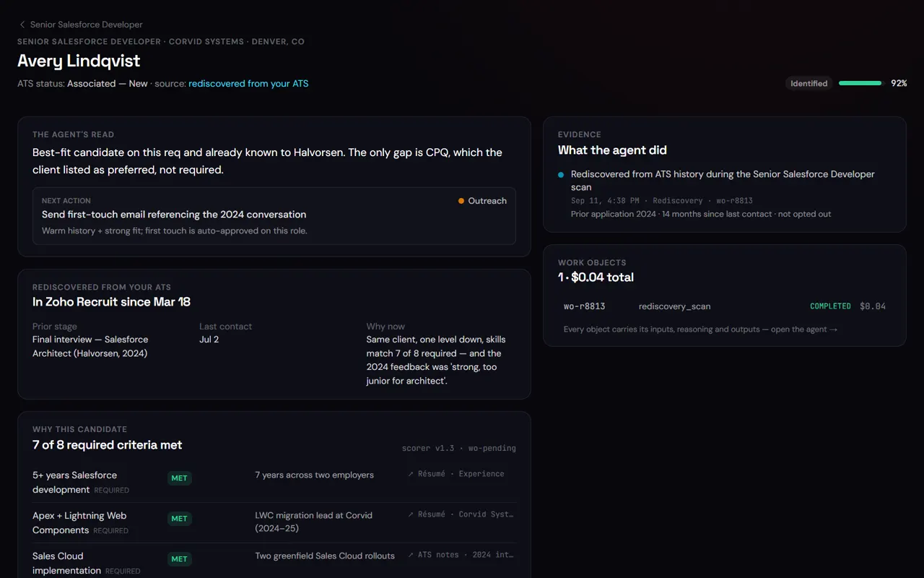The image size is (924, 578).
Task: Click the candidate name Avery Lindqvist
Action: (x=79, y=61)
